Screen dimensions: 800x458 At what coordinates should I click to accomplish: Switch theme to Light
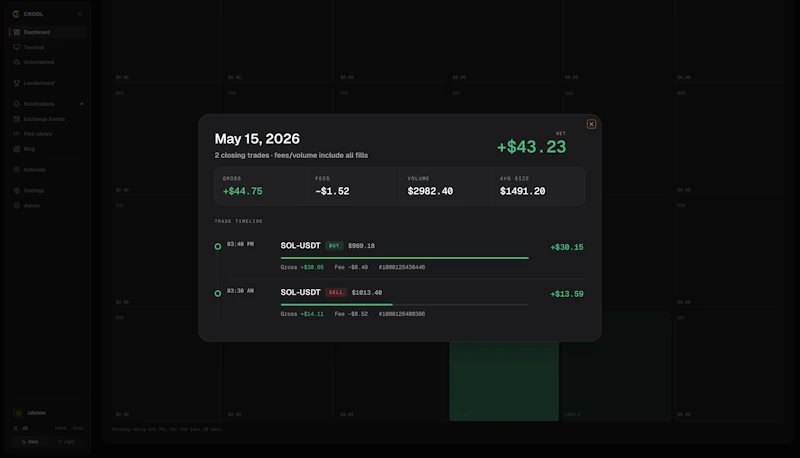pos(66,442)
